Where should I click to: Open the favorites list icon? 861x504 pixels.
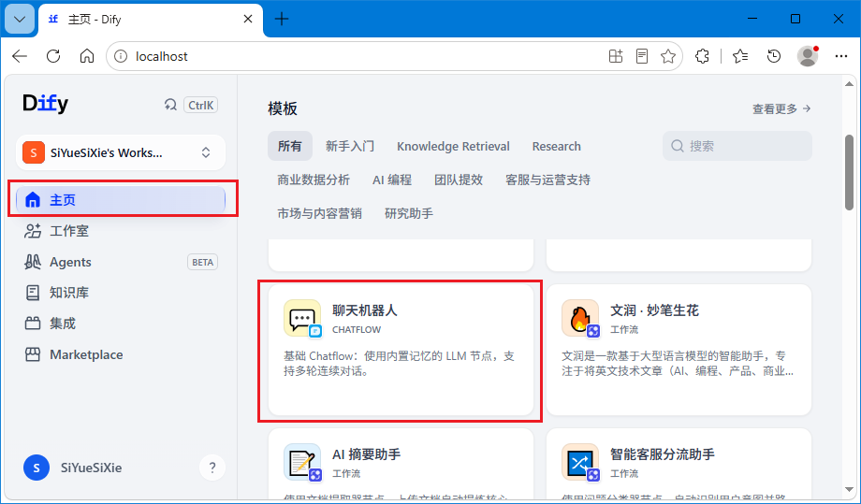[x=740, y=56]
